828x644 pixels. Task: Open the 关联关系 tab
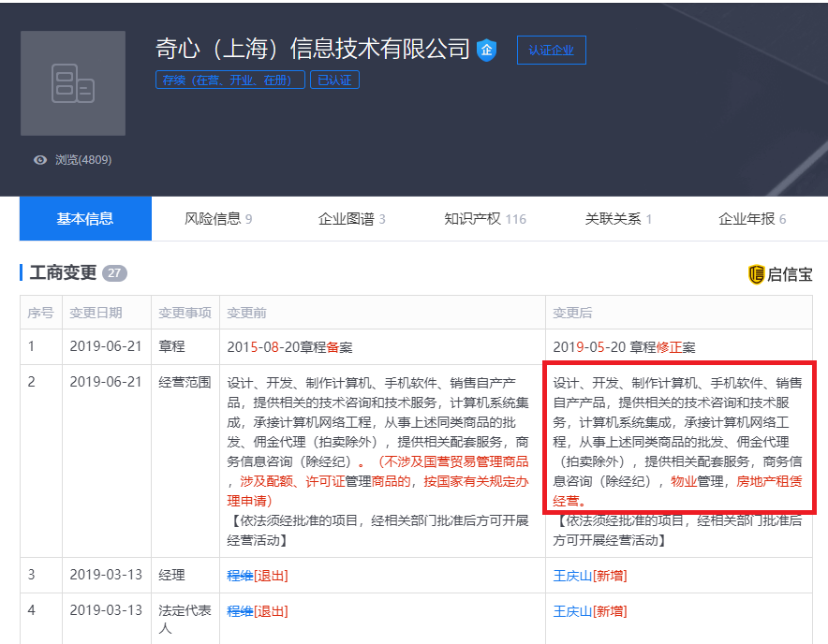pyautogui.click(x=618, y=218)
